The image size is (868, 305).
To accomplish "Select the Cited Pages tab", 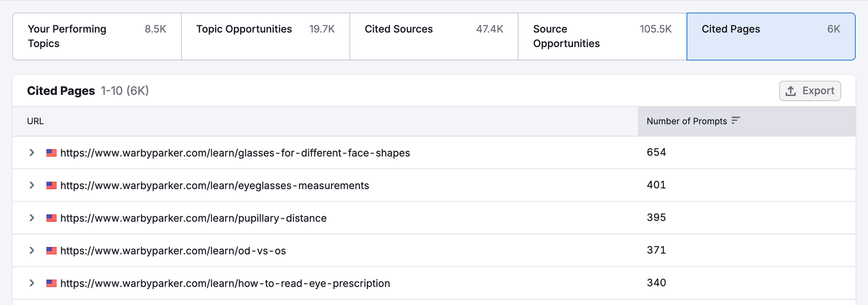I will pyautogui.click(x=770, y=36).
